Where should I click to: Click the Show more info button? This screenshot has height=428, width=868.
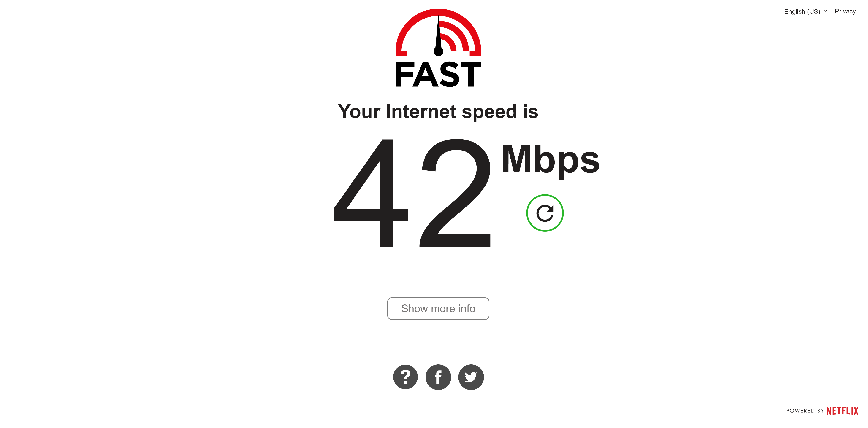coord(438,308)
